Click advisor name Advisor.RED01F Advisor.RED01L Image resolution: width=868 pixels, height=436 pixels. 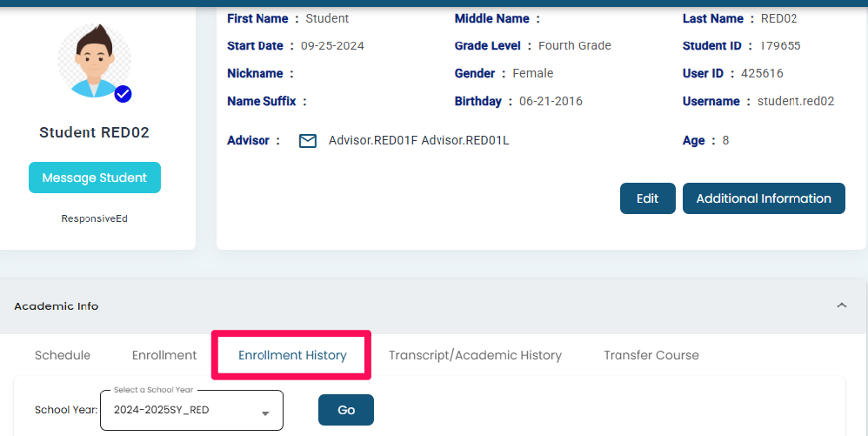coord(418,140)
